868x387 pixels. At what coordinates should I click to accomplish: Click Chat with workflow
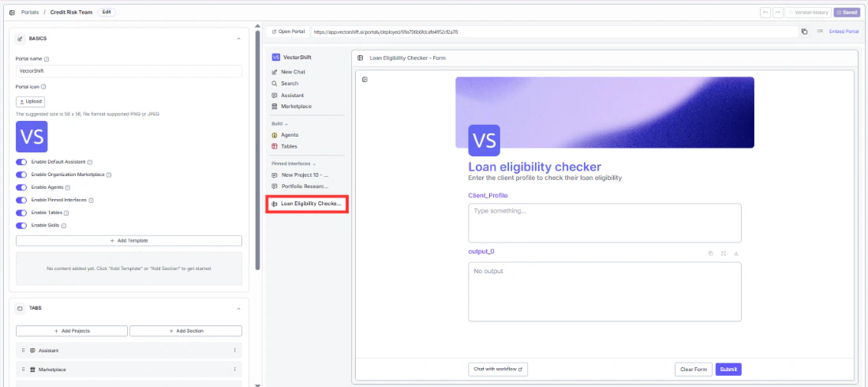point(498,369)
